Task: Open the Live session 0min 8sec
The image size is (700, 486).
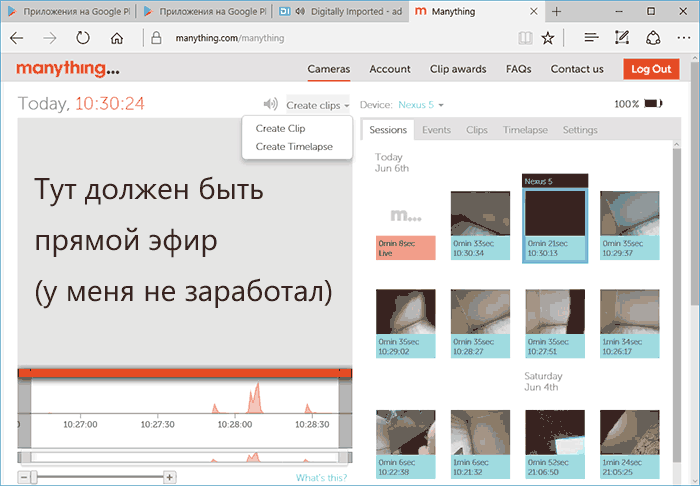Action: click(405, 226)
